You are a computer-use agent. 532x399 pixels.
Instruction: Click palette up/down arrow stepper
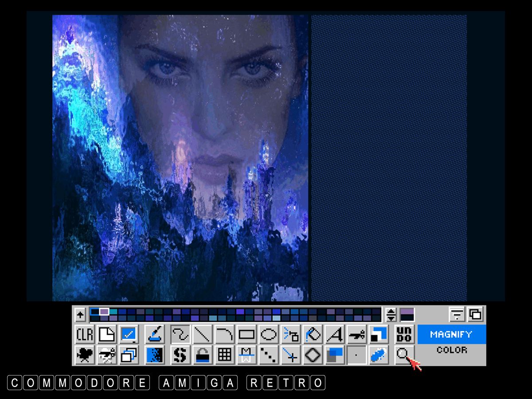click(x=391, y=315)
